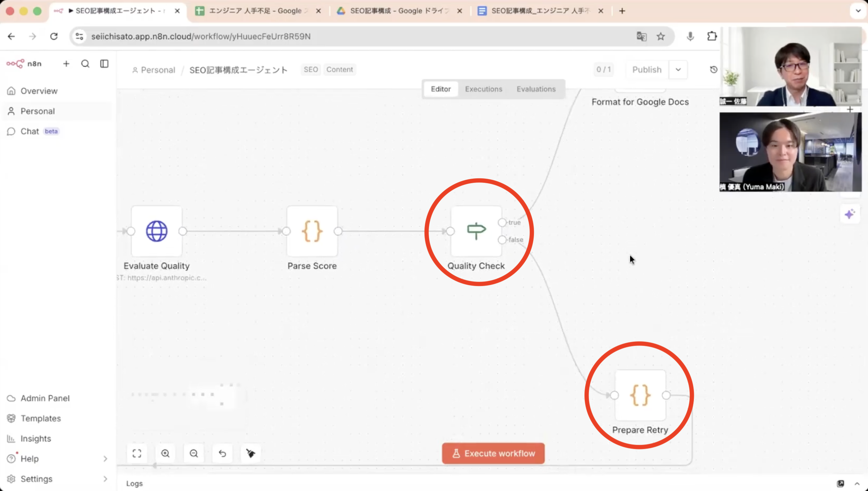Open the AI assistant sparkle icon
The height and width of the screenshot is (491, 868).
850,214
